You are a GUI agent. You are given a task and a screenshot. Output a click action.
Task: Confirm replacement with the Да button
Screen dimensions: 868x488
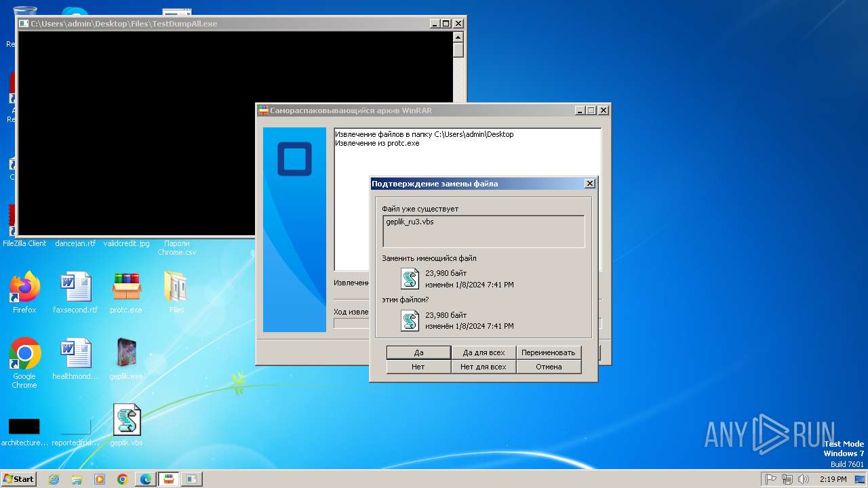(x=418, y=352)
